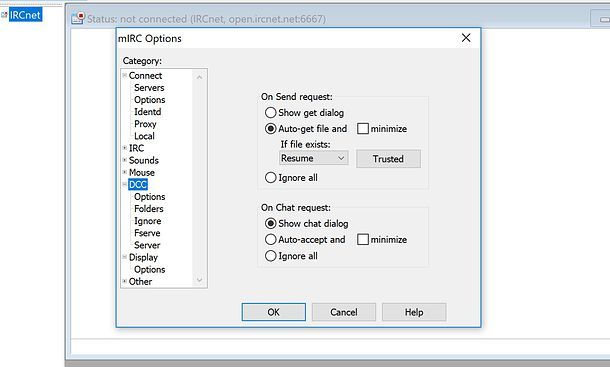Select the Other category label
This screenshot has height=367, width=610.
tap(140, 281)
